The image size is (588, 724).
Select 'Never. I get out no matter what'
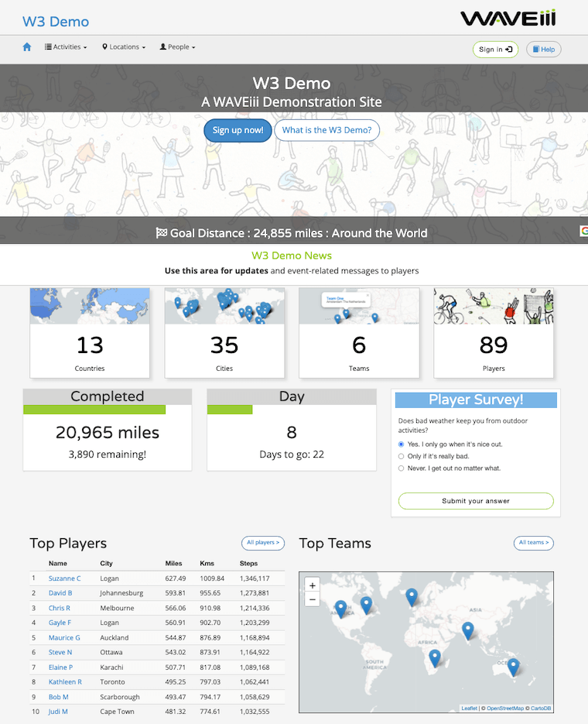402,468
